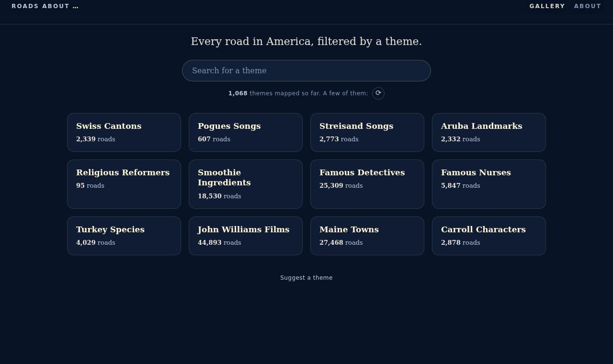Select the Religious Reformers theme card
The height and width of the screenshot is (364, 613).
124,184
